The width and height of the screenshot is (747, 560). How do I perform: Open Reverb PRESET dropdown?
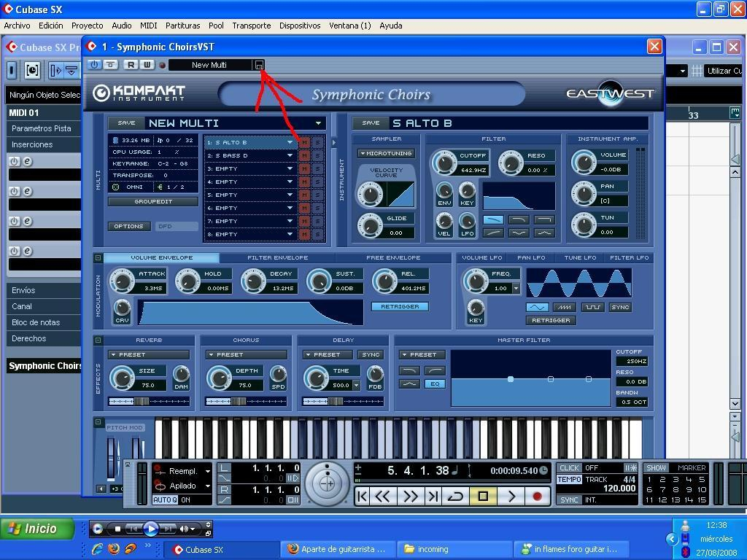point(149,355)
